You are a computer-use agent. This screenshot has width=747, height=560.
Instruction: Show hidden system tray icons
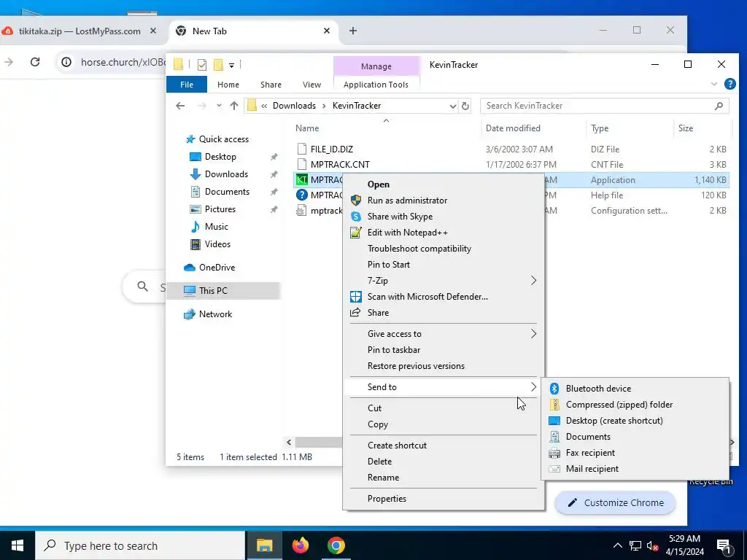pos(617,545)
